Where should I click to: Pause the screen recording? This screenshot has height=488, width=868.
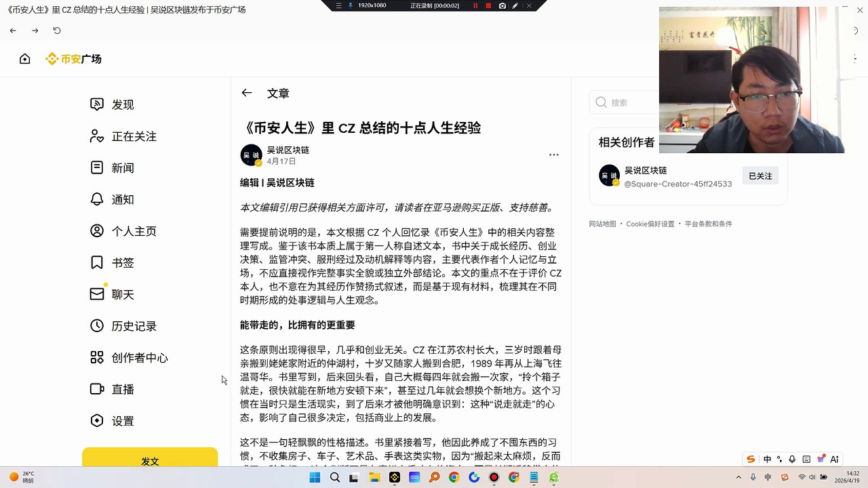[475, 5]
